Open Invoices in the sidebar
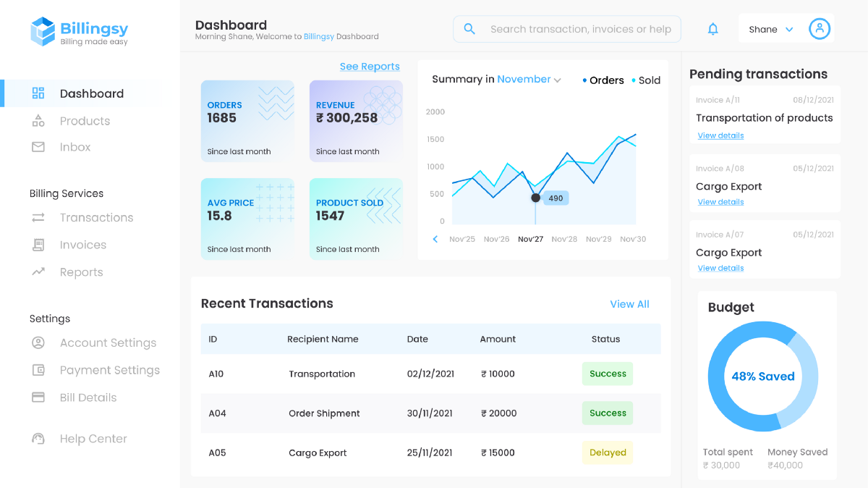This screenshot has width=868, height=488. (x=82, y=245)
